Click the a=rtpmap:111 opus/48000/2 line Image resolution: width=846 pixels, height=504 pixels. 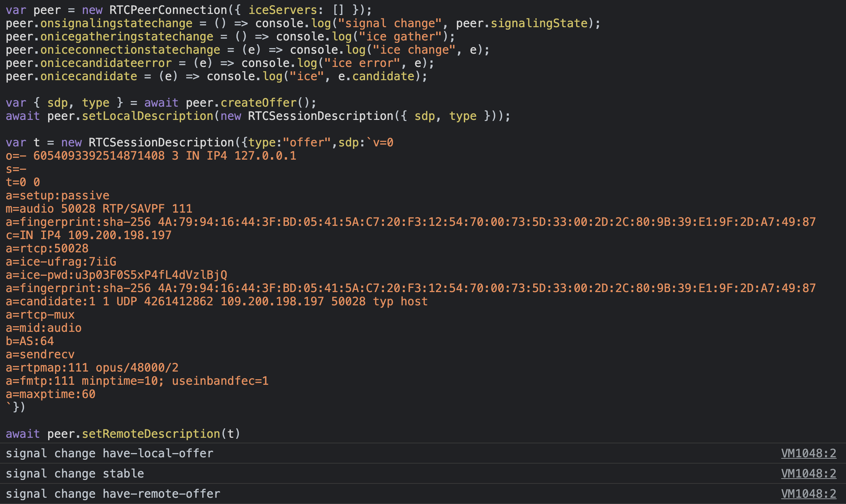(x=92, y=367)
